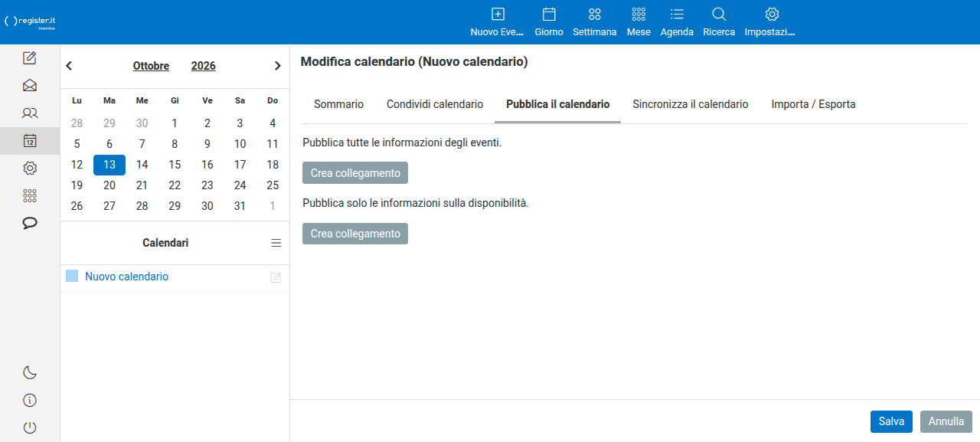The image size is (980, 442).
Task: Select day 25 in mini calendar
Action: [x=273, y=185]
